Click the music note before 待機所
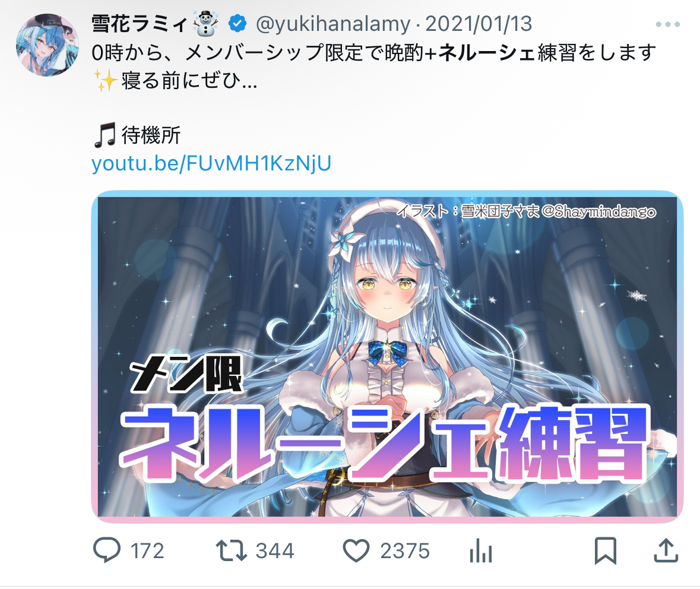The height and width of the screenshot is (589, 700). click(105, 135)
